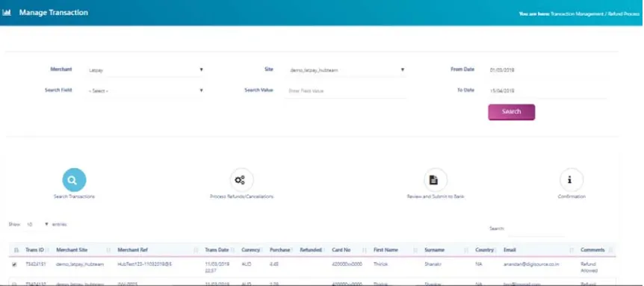644x286 pixels.
Task: Open the Process Refunds/Cancellations gears icon
Action: (241, 180)
